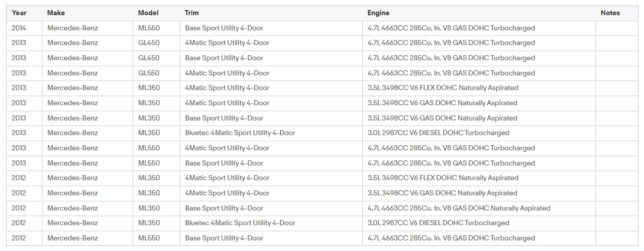Select the 2014 year cell
This screenshot has height=251, width=644.
pos(24,28)
